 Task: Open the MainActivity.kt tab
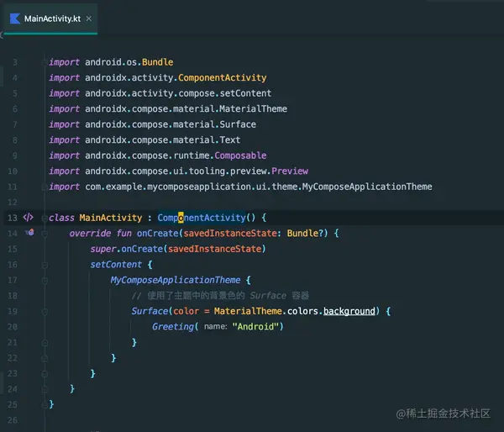tap(50, 18)
